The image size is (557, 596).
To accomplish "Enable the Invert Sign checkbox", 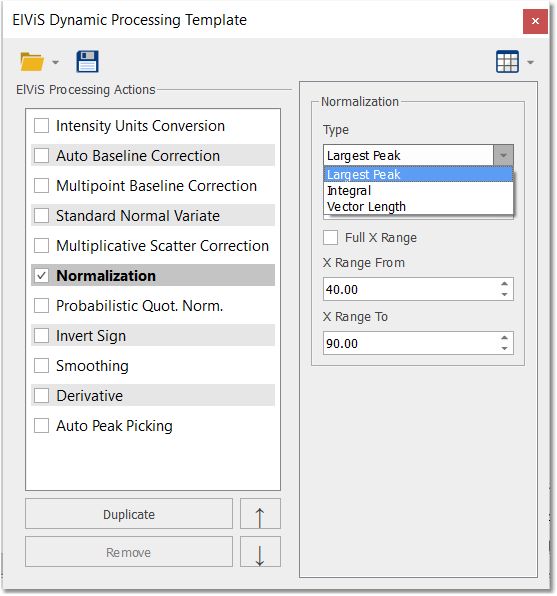I will tap(41, 336).
